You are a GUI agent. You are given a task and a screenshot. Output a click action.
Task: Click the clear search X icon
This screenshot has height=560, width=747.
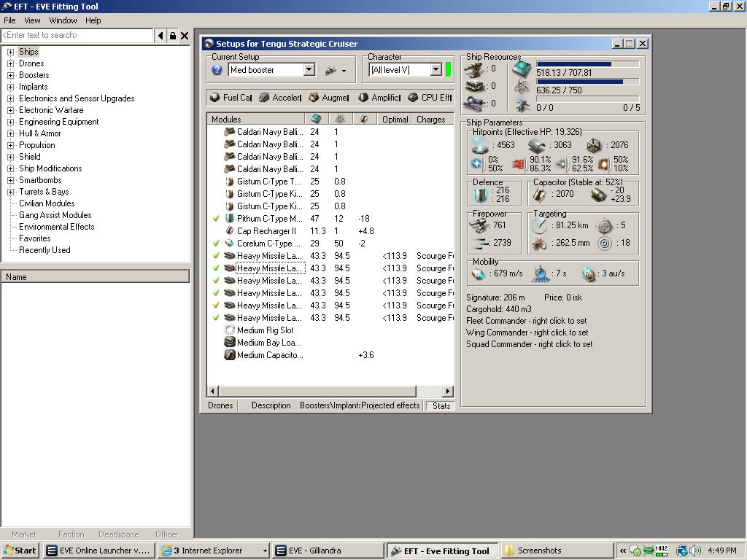point(185,35)
